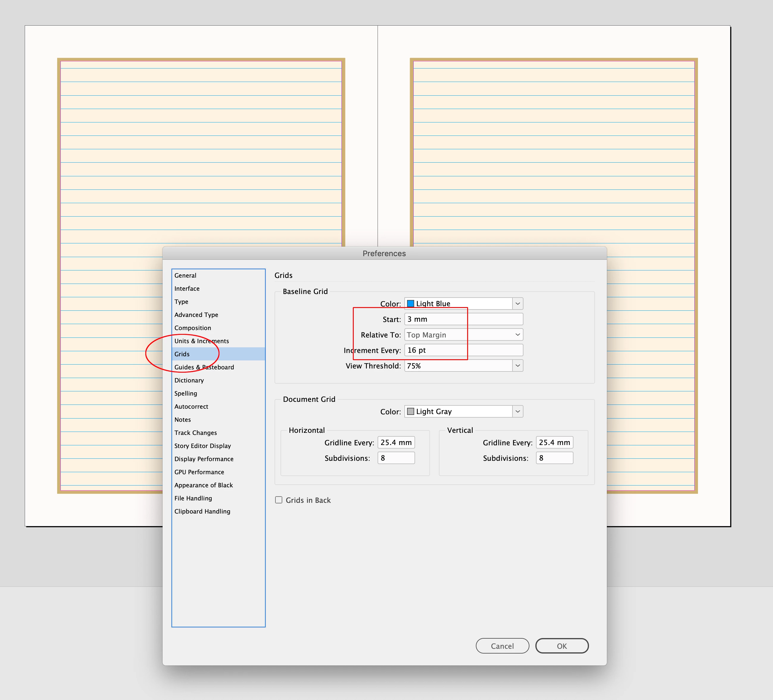Open the Baseline Grid color dropdown
The width and height of the screenshot is (773, 700).
click(x=517, y=304)
